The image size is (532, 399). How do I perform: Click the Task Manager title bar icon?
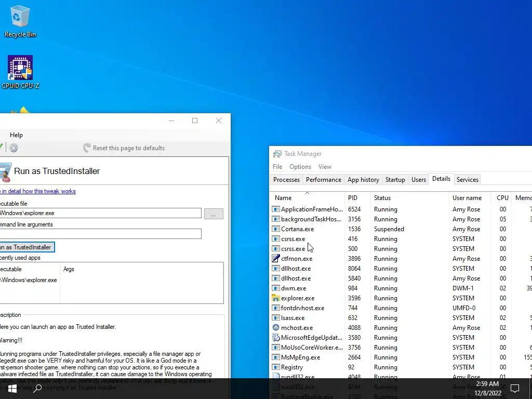pos(277,154)
